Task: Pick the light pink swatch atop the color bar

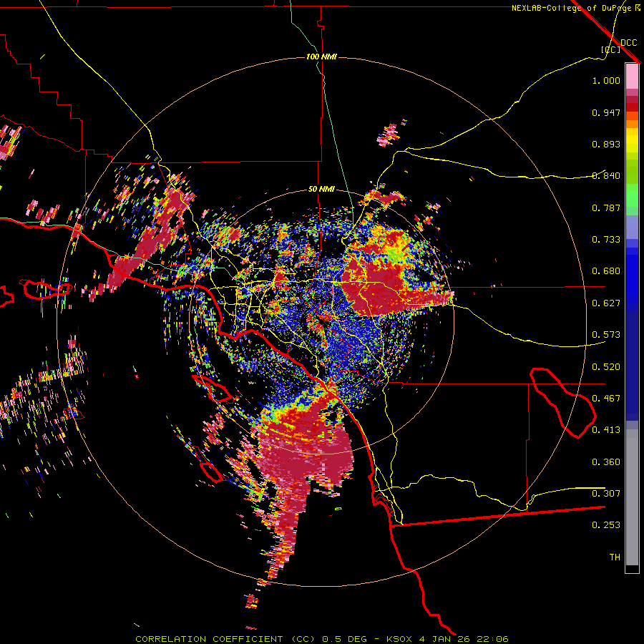Action: coord(632,76)
